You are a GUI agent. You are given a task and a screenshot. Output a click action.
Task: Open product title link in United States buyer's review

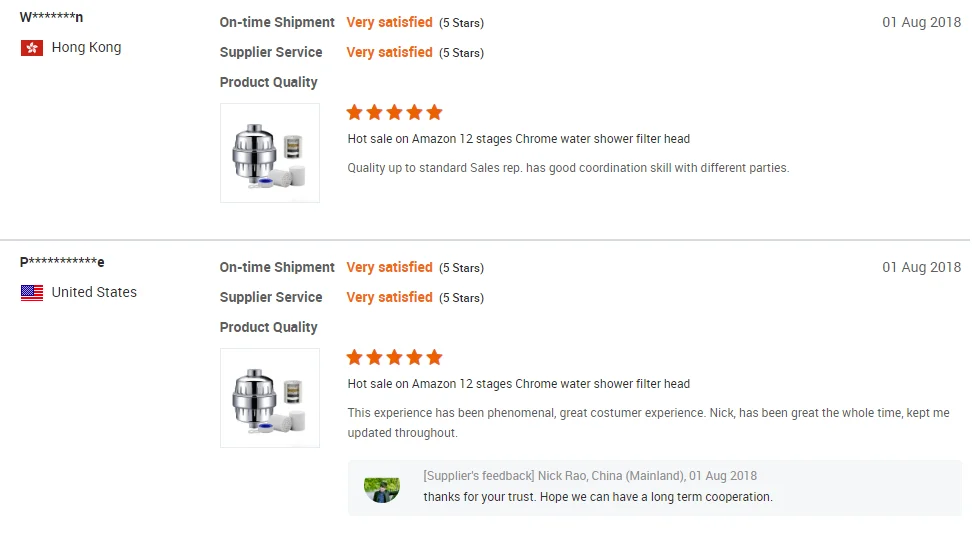pyautogui.click(x=518, y=384)
